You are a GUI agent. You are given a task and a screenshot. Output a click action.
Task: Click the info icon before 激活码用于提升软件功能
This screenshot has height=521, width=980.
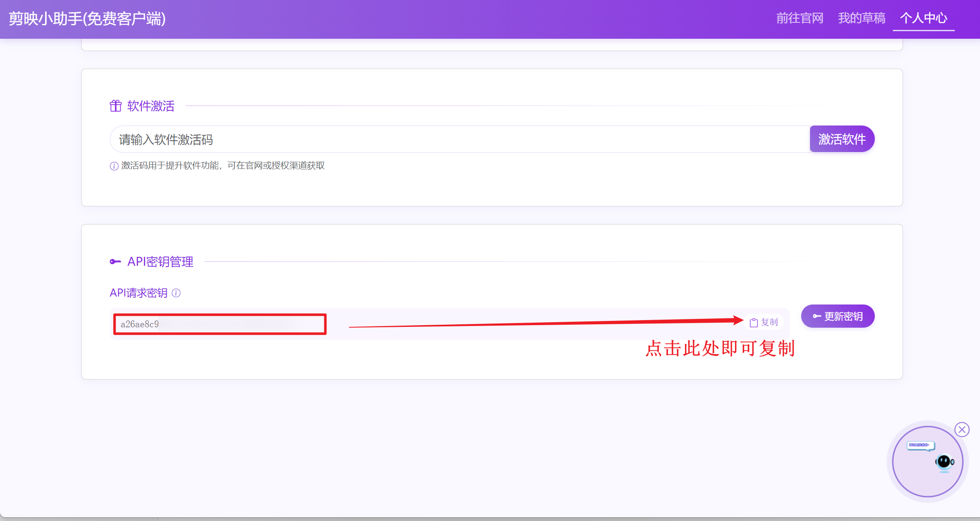tap(114, 166)
